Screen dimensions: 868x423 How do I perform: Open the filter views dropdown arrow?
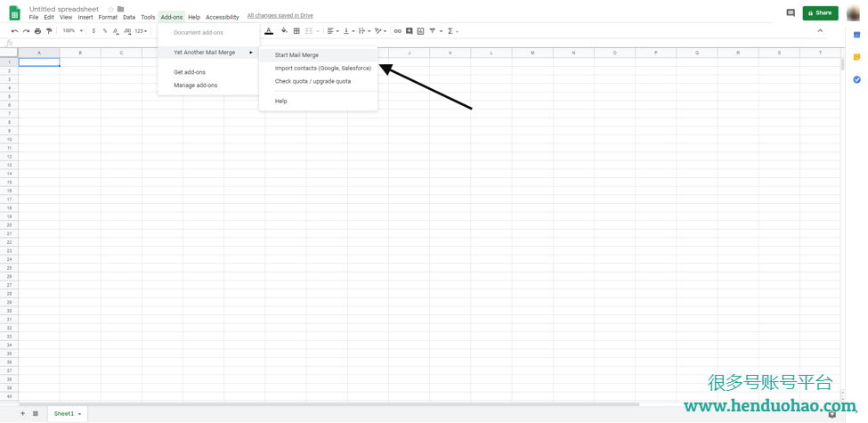[x=442, y=31]
